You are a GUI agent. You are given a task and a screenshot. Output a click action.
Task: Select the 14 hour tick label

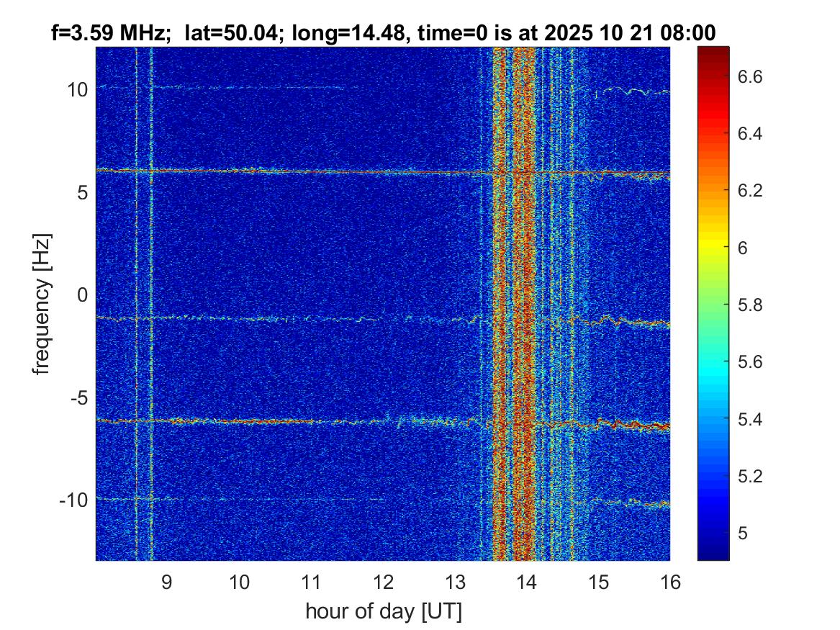527,582
